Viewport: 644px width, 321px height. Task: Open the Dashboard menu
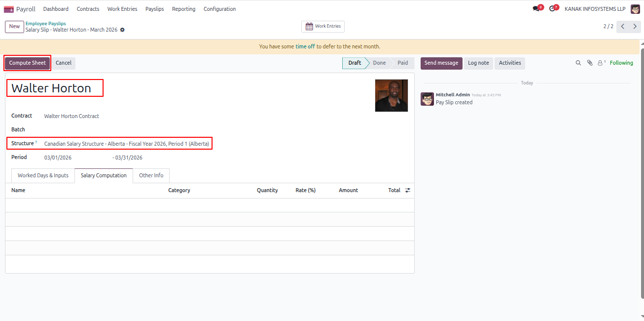56,9
